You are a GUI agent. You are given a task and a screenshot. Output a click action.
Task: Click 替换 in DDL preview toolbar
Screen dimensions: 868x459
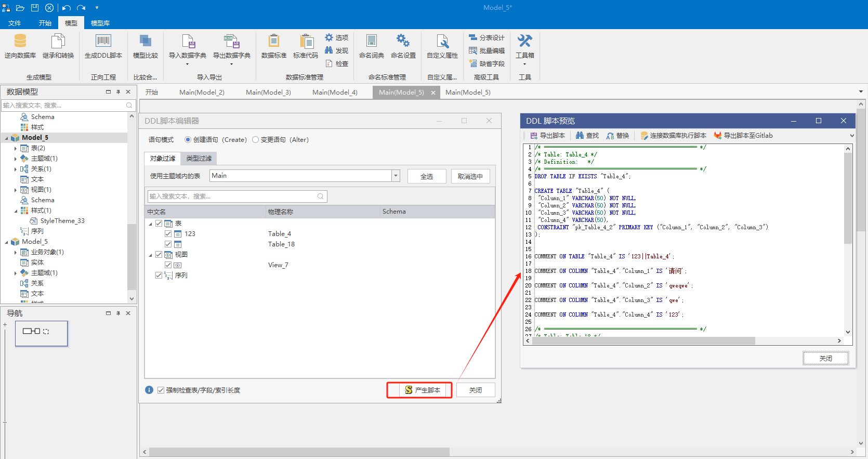click(x=617, y=136)
